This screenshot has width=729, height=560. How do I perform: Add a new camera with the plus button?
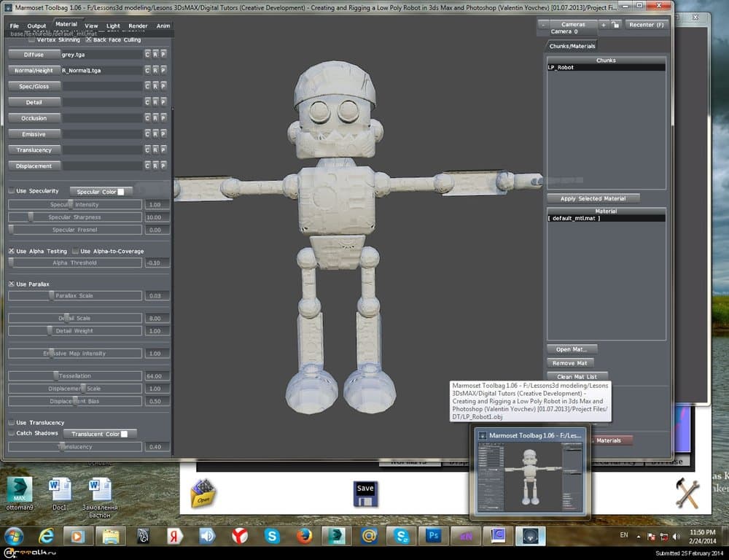tap(603, 25)
